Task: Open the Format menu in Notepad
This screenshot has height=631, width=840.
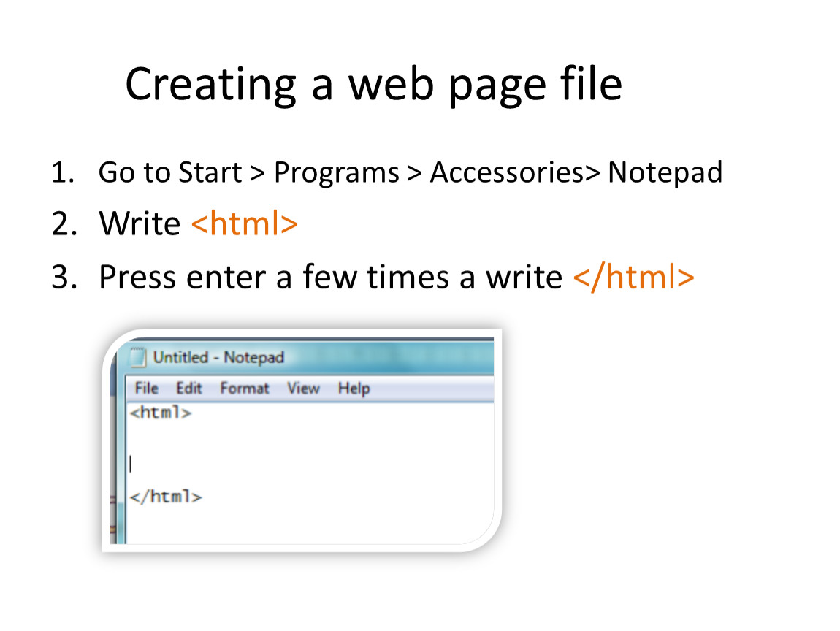Action: pyautogui.click(x=244, y=388)
